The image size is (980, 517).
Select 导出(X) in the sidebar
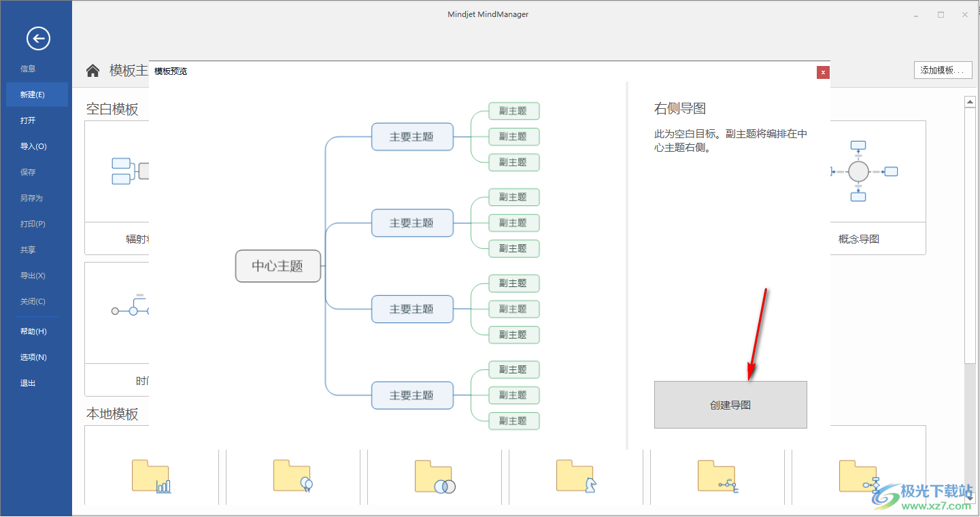33,276
